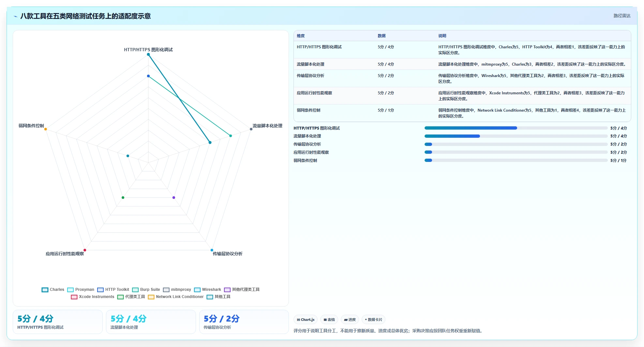Screen dimensions: 644x347
Task: Click the footnote starting 评分用于说明工具分工
Action: pos(389,331)
